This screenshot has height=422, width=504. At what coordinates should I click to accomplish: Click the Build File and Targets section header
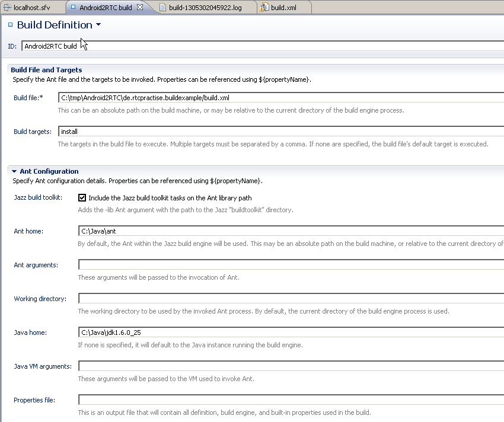(x=46, y=70)
